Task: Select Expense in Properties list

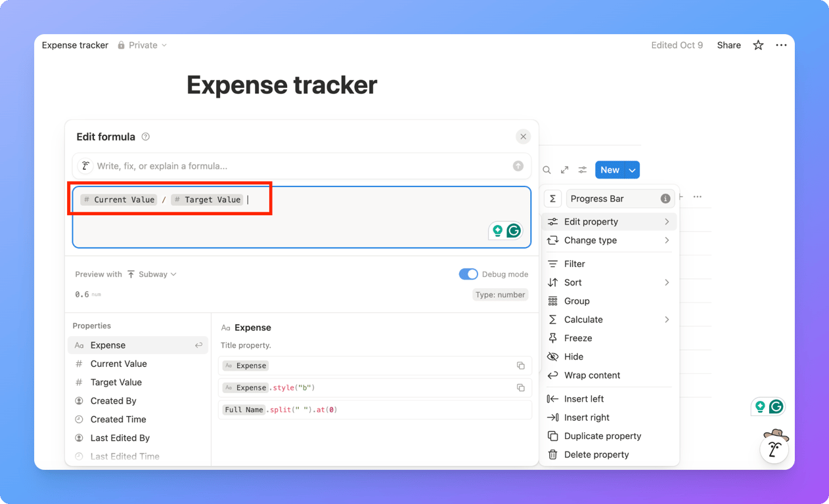Action: (138, 345)
